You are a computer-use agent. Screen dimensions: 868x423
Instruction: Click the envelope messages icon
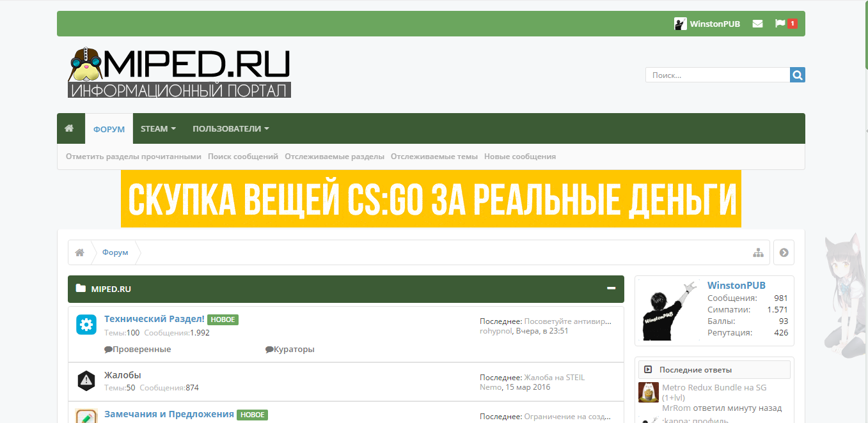[x=757, y=24]
